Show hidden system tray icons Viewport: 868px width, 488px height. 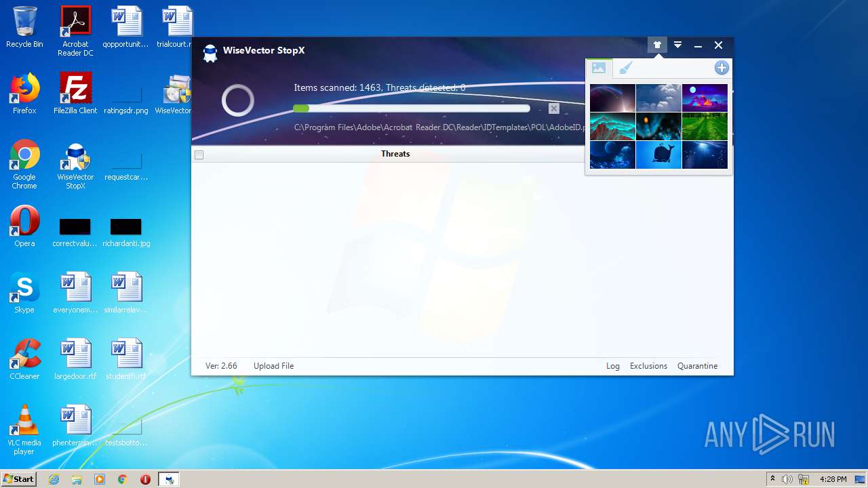pos(772,479)
